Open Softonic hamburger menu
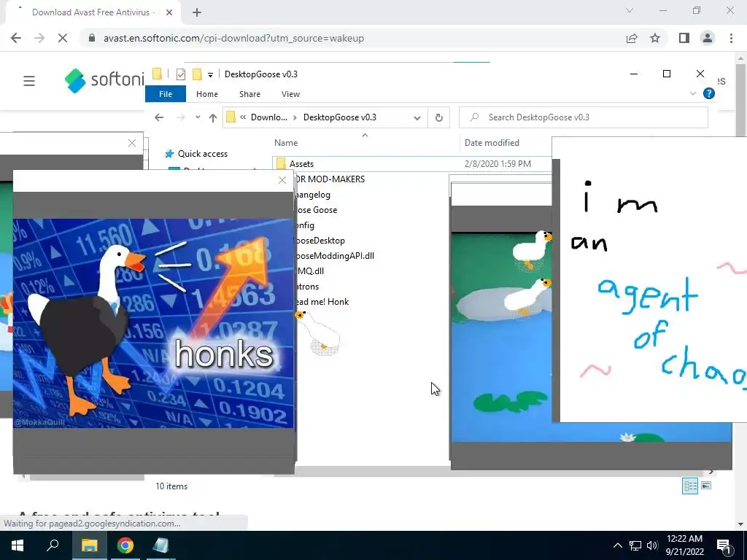Image resolution: width=747 pixels, height=560 pixels. point(29,81)
